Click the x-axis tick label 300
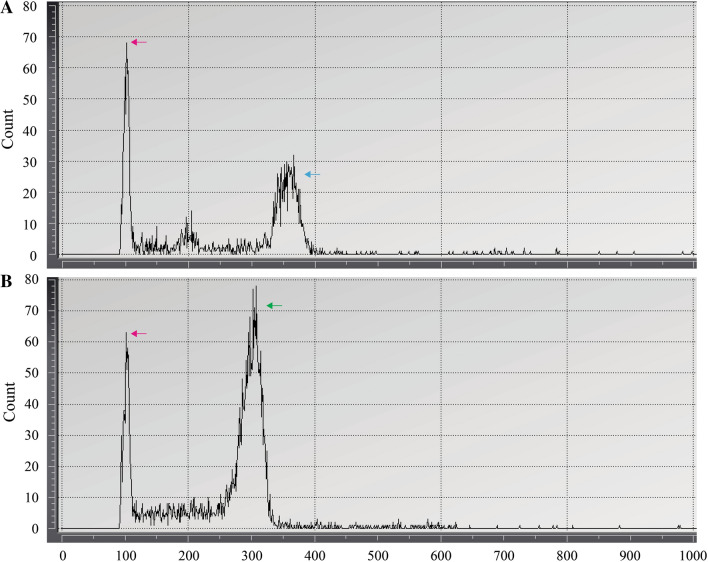 pyautogui.click(x=252, y=553)
